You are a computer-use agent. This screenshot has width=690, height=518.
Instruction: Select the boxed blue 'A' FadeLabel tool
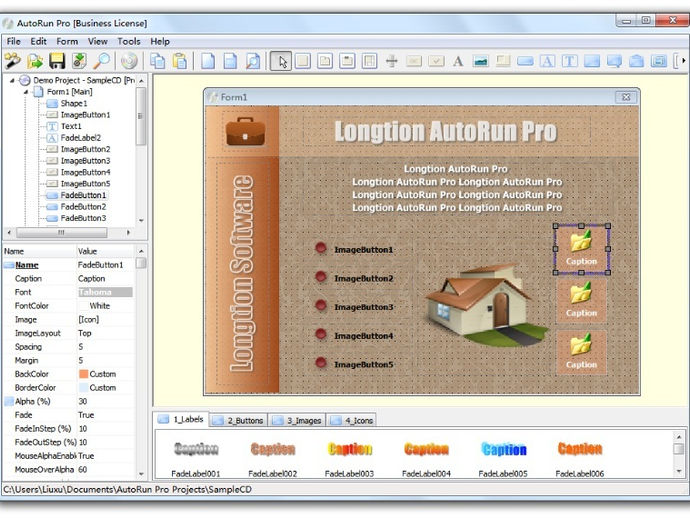pyautogui.click(x=547, y=61)
